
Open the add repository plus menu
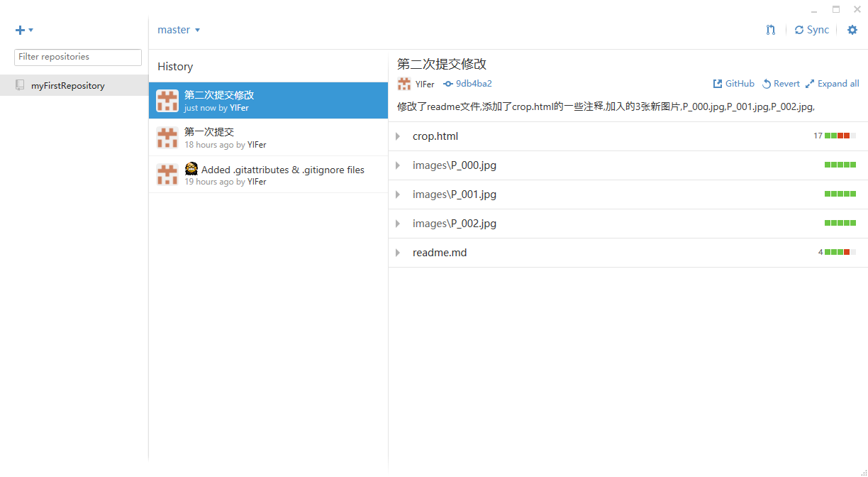[24, 30]
